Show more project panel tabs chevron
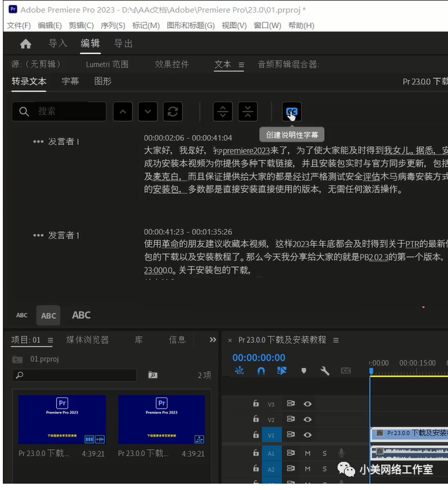 [213, 340]
